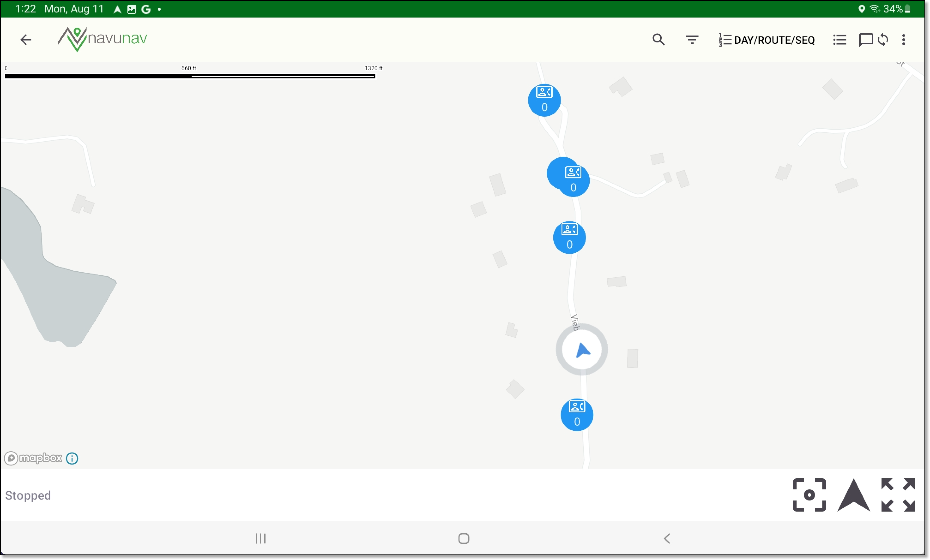Tap the current location arrow puck
This screenshot has width=930, height=560.
[x=582, y=350]
